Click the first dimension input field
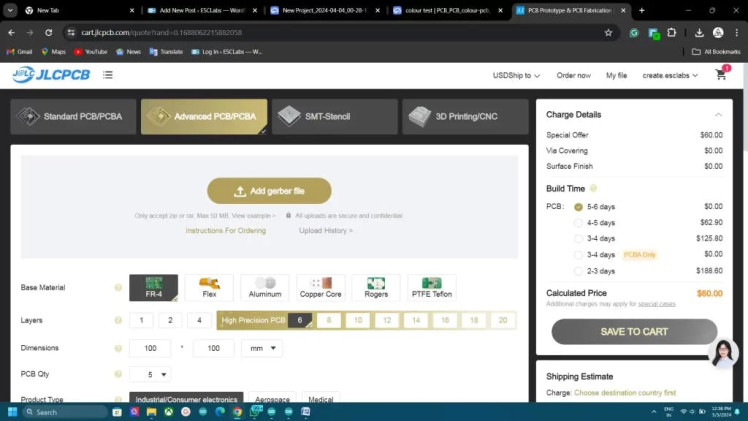748x421 pixels. coord(150,348)
